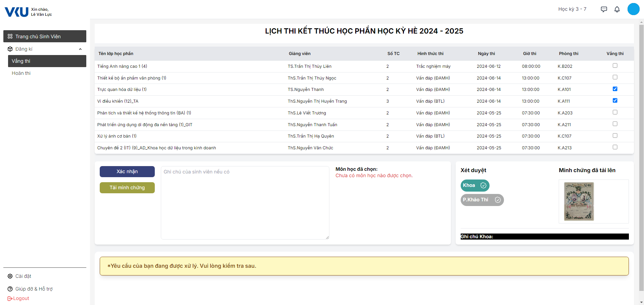The image size is (644, 305).
Task: Click the P.Khảo Thí check icon
Action: coord(498,200)
